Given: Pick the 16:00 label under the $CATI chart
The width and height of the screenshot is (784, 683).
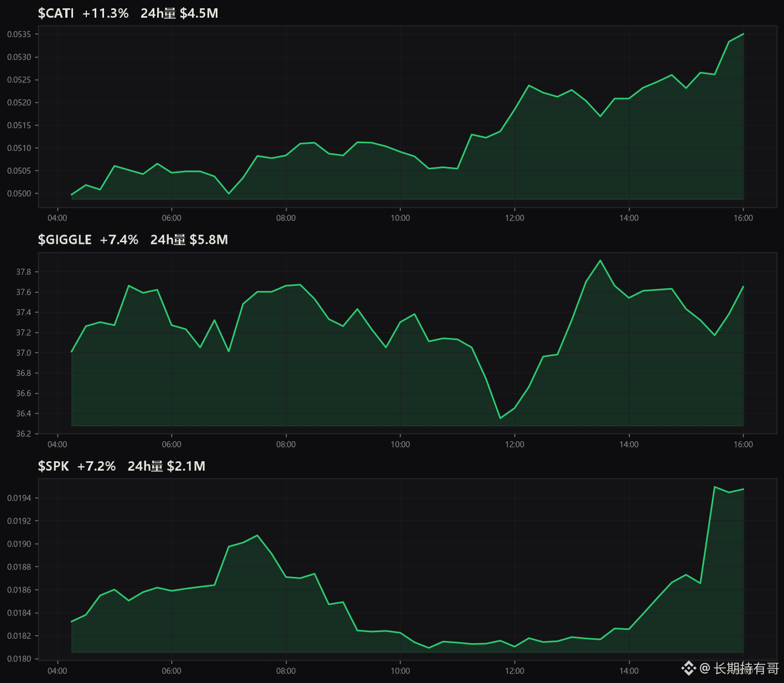Looking at the screenshot, I should coord(743,218).
